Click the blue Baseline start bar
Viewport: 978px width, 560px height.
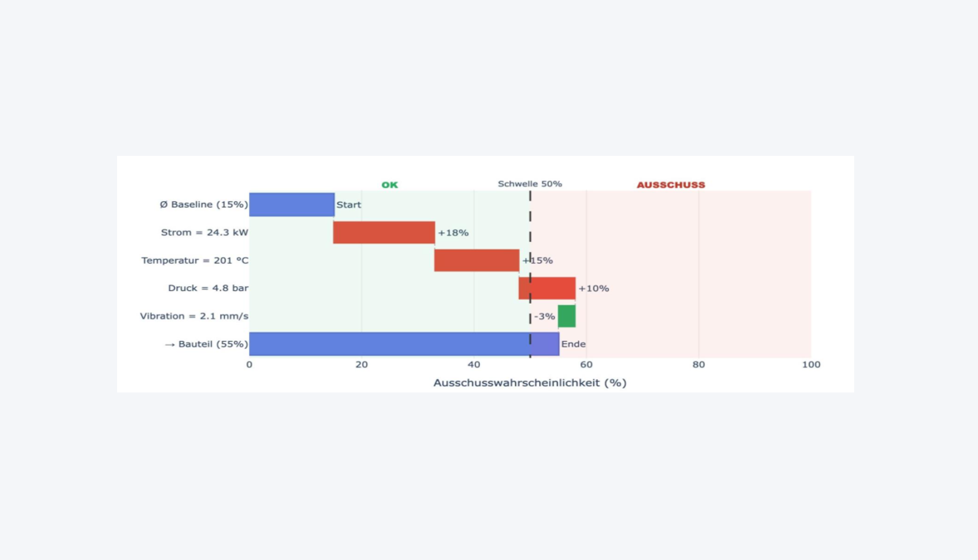click(291, 204)
